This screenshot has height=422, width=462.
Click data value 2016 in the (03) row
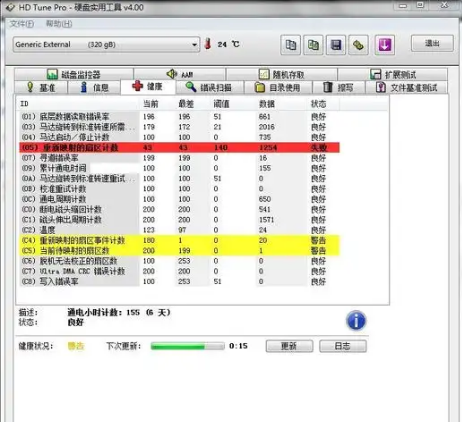pyautogui.click(x=267, y=127)
